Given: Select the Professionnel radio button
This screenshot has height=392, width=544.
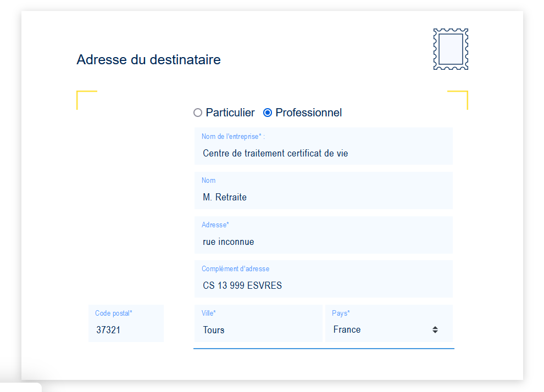Looking at the screenshot, I should (268, 113).
